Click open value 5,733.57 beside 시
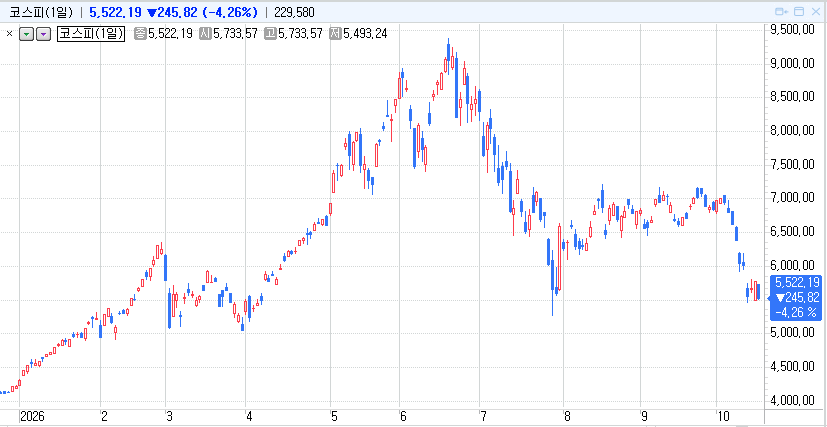 (235, 34)
